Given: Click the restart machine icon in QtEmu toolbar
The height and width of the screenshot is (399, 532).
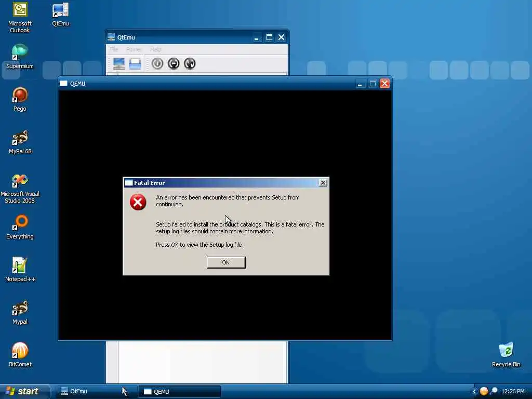Looking at the screenshot, I should pos(190,63).
